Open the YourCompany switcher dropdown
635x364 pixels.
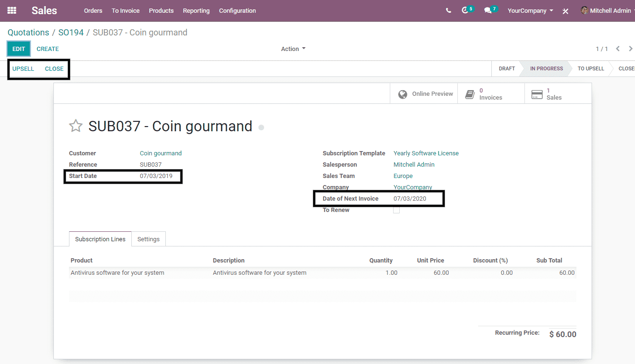point(530,10)
